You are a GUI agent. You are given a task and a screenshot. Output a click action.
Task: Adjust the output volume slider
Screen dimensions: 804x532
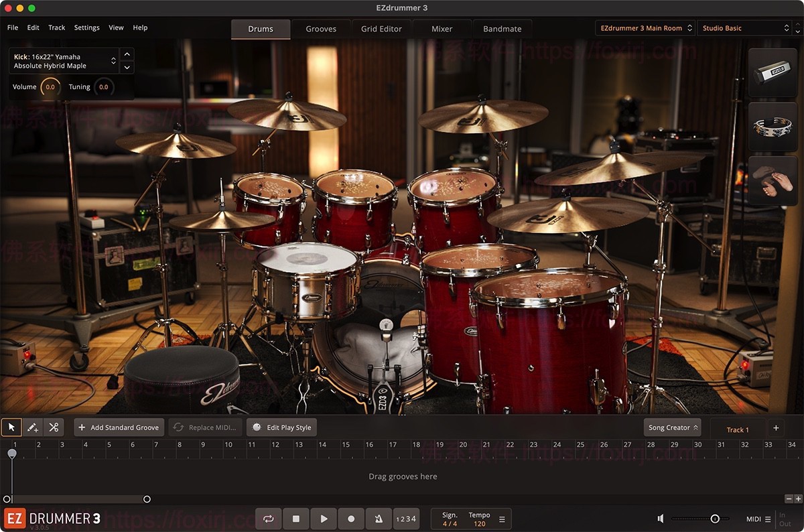point(715,518)
